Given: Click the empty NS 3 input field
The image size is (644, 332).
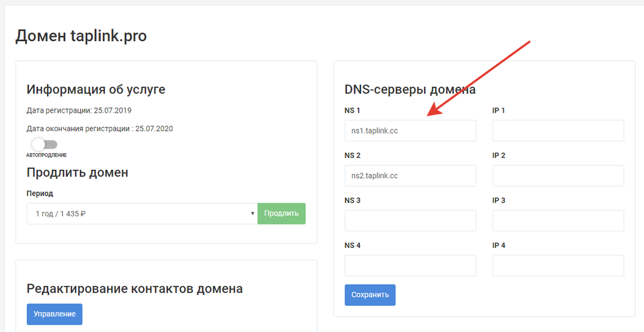Looking at the screenshot, I should pos(410,221).
